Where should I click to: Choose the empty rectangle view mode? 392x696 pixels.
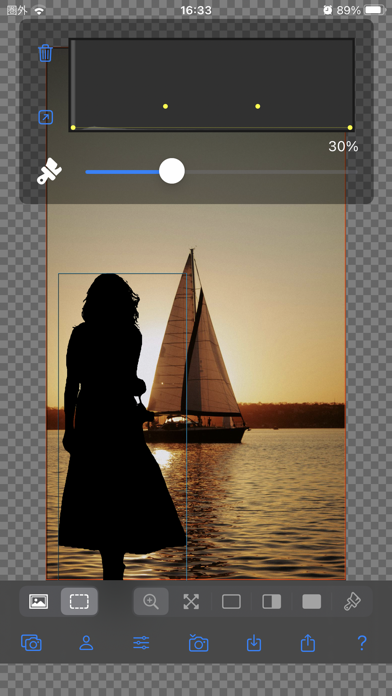(231, 601)
